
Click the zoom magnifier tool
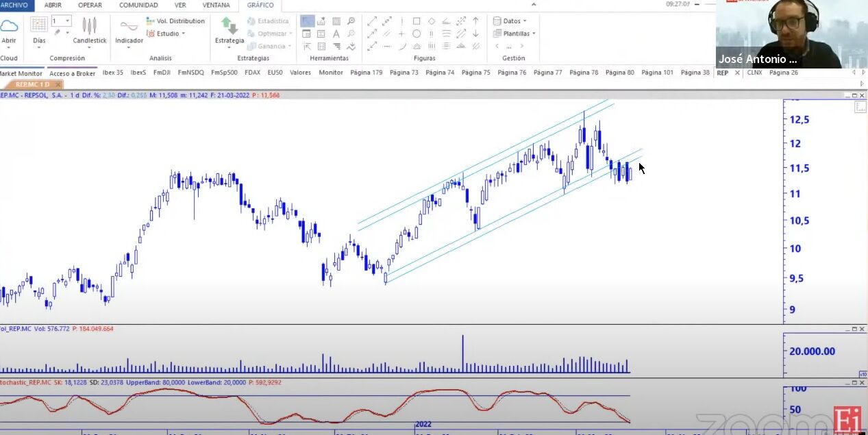pos(351,21)
